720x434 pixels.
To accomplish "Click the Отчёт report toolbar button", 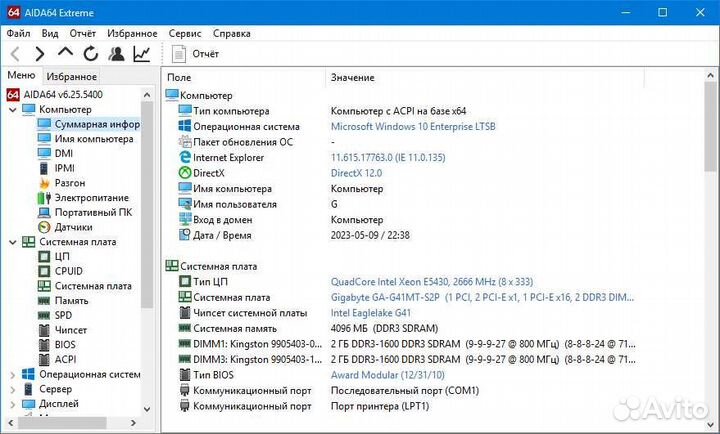I will (x=195, y=54).
